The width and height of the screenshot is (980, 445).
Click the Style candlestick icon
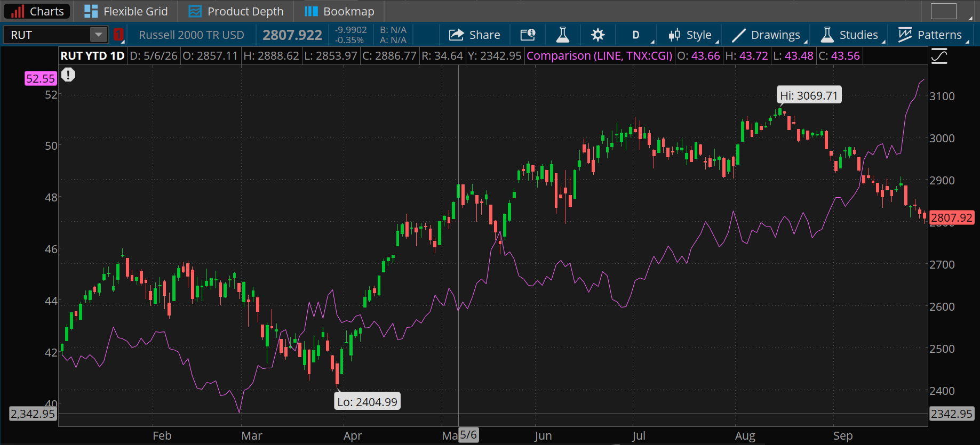pyautogui.click(x=674, y=35)
